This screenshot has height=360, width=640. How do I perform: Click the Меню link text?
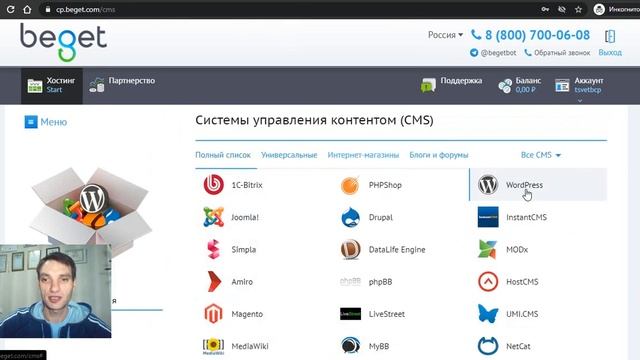point(53,122)
